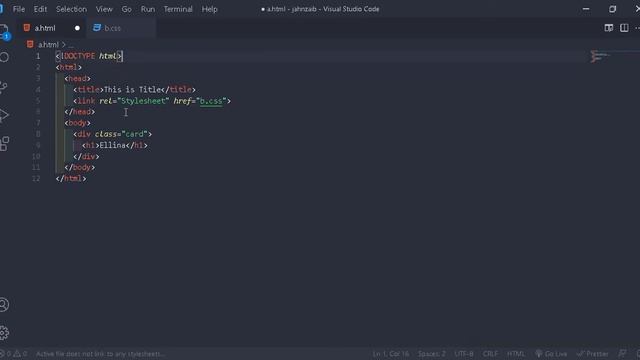Image resolution: width=640 pixels, height=360 pixels.
Task: Open the Extensions view
Action: point(4,144)
